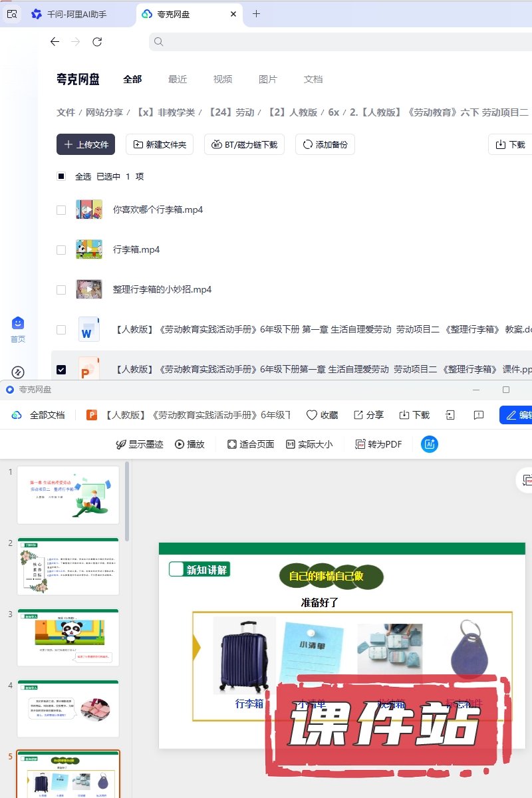The width and height of the screenshot is (532, 798).
Task: Open the 文档 category tab
Action: [x=313, y=79]
